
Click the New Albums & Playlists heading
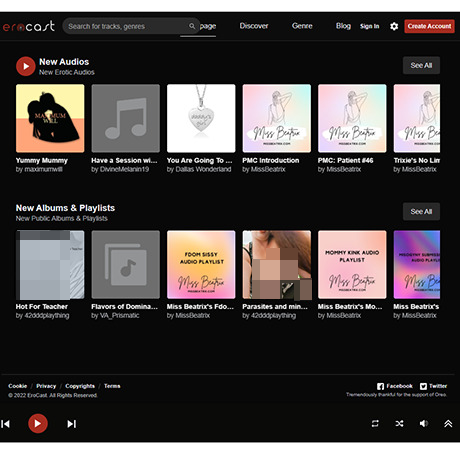tap(65, 208)
